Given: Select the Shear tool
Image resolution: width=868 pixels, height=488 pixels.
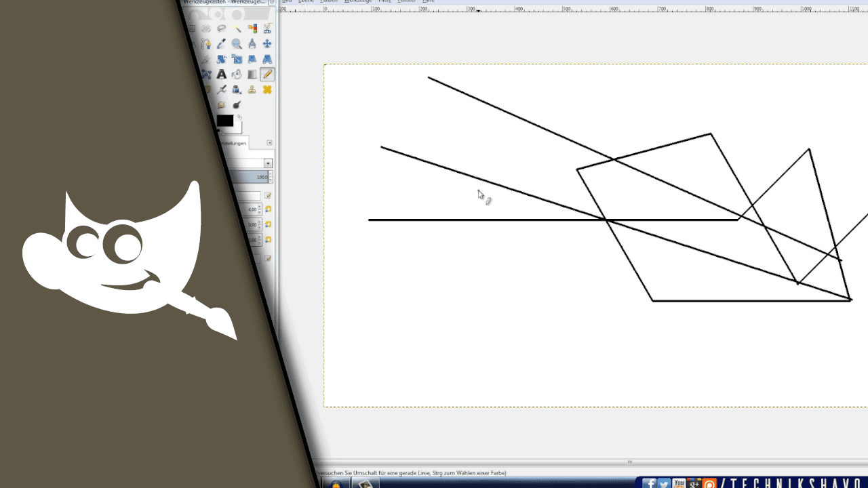Looking at the screenshot, I should click(x=252, y=59).
